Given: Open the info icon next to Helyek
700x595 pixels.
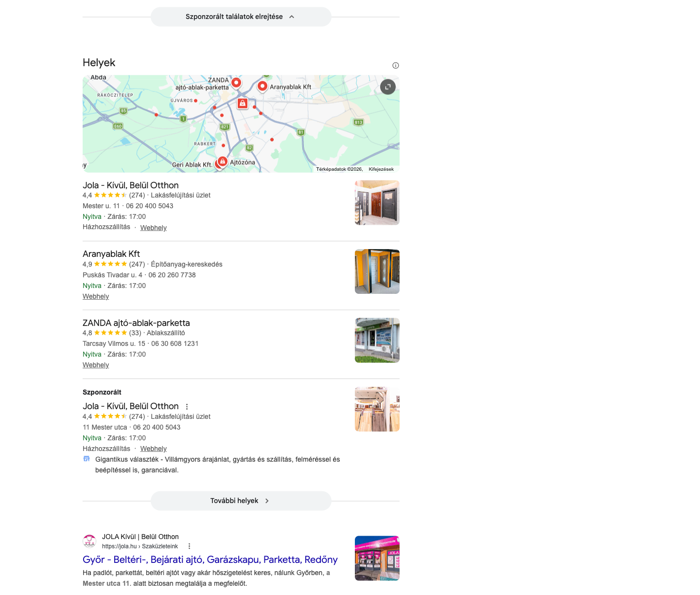Looking at the screenshot, I should click(396, 66).
